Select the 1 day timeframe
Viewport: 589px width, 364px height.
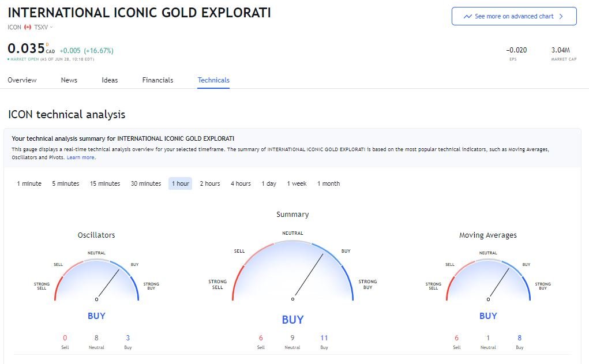(x=269, y=183)
